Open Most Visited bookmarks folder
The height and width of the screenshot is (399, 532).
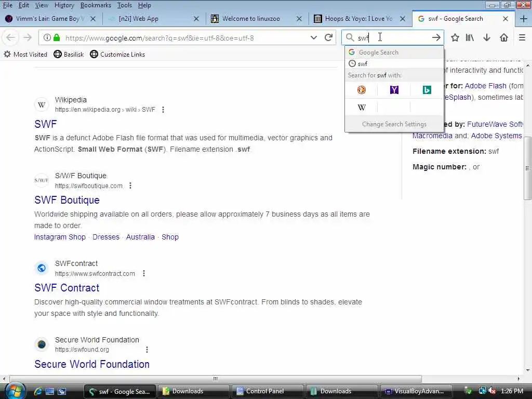[25, 54]
